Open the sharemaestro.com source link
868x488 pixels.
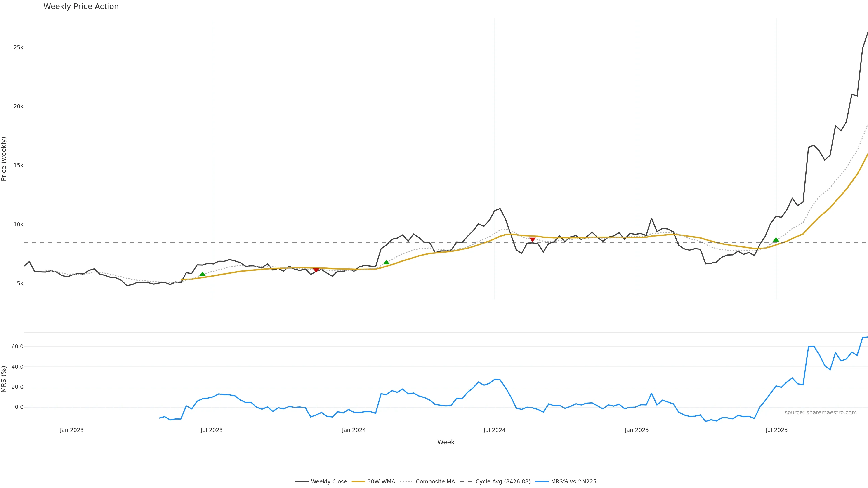(821, 413)
